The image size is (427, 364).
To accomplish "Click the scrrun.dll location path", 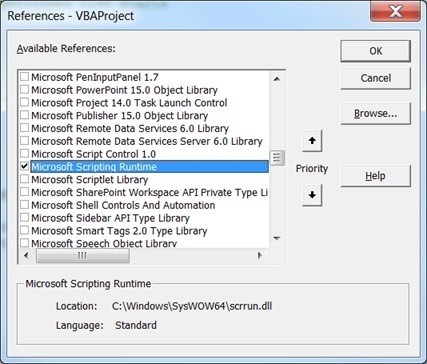I will tap(192, 306).
